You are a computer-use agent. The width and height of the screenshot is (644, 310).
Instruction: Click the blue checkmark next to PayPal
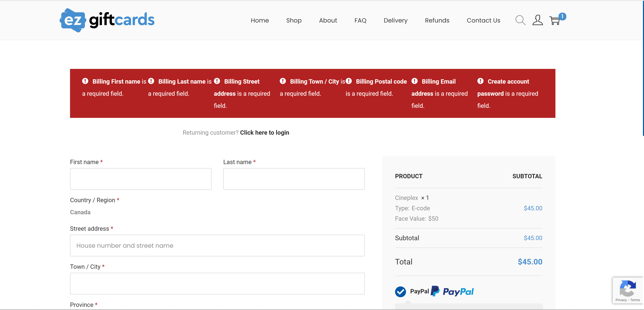400,291
